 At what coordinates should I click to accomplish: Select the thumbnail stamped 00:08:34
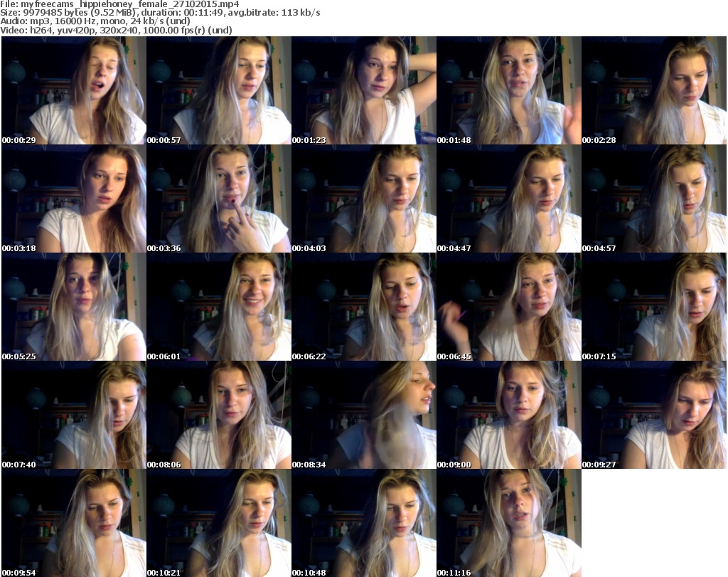364,415
